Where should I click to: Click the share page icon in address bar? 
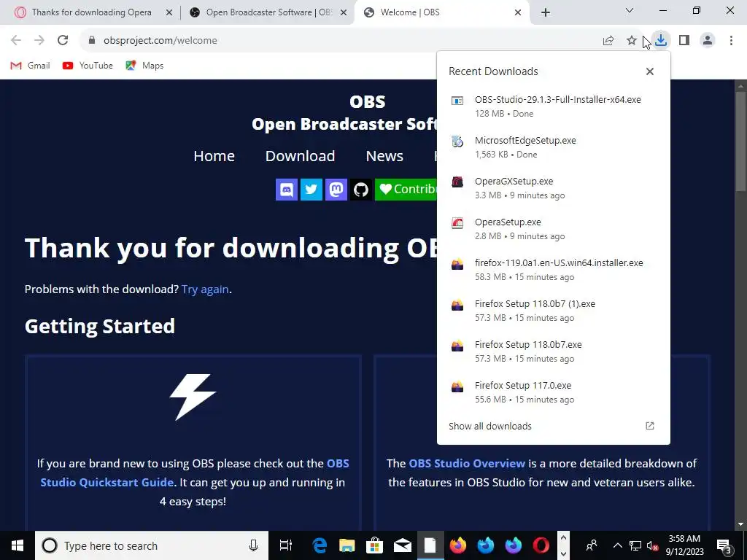pos(608,41)
